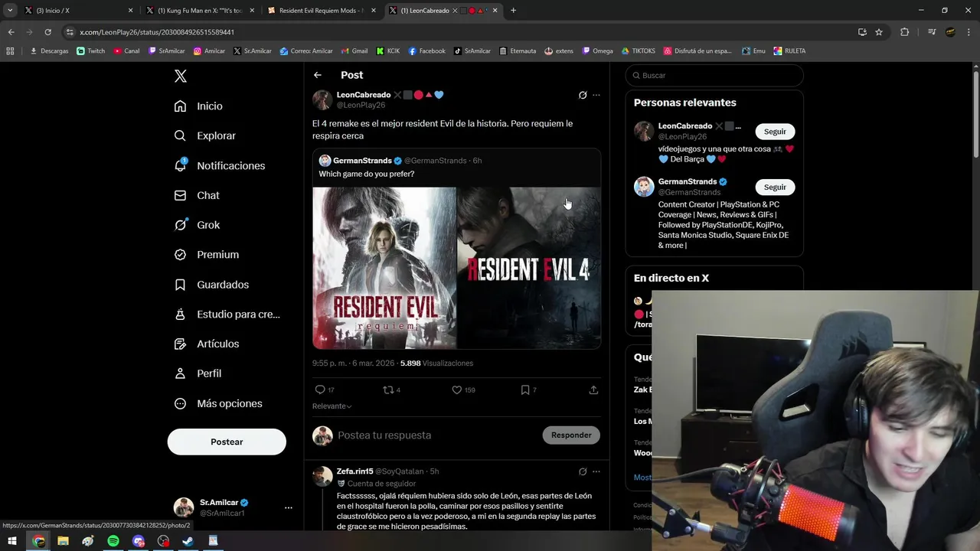
Task: Open the Windows Start menu
Action: pyautogui.click(x=12, y=541)
